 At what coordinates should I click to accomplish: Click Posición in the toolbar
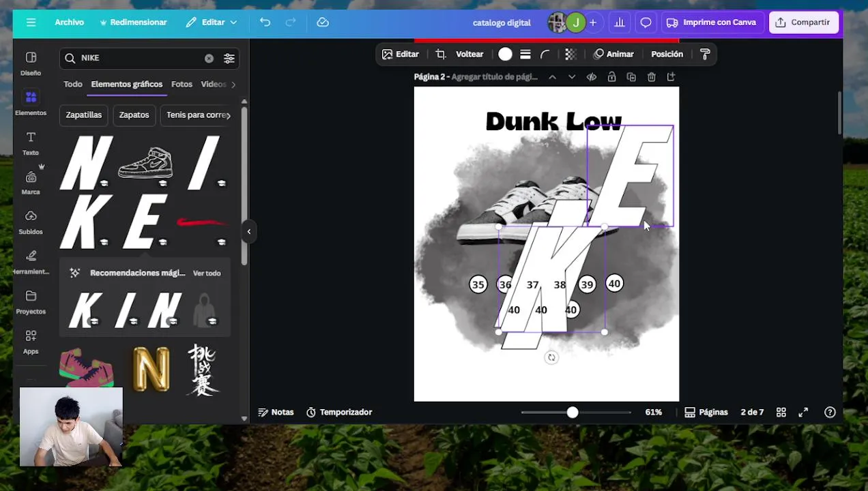tap(667, 54)
